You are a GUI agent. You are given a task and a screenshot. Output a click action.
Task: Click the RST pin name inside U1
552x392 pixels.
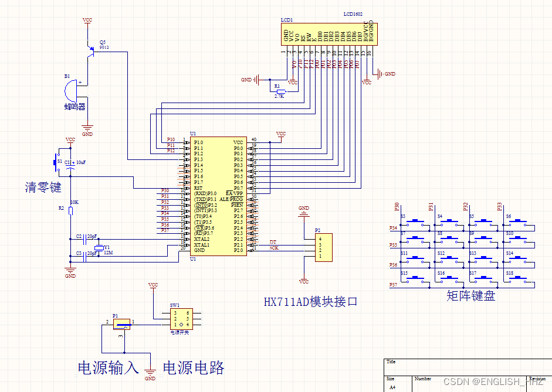click(198, 188)
